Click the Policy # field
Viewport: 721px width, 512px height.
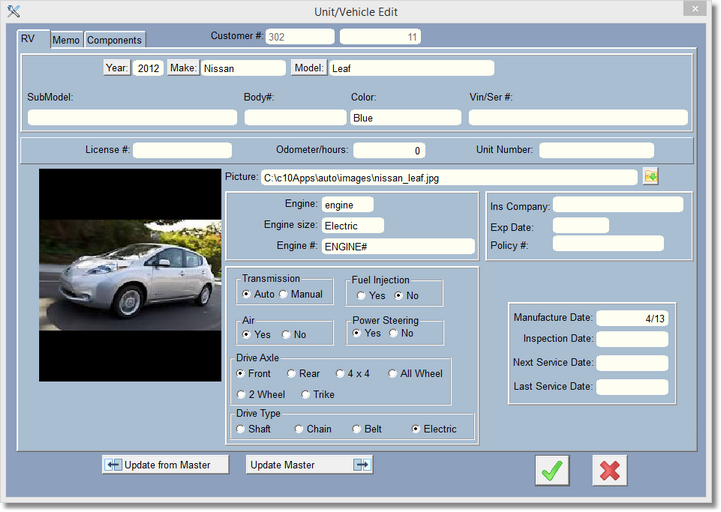pyautogui.click(x=608, y=243)
